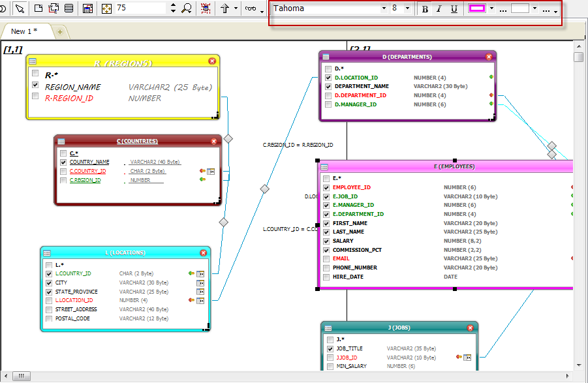Click the zoom magnifier icon
Viewport: 588px width, 383px height.
tap(187, 8)
